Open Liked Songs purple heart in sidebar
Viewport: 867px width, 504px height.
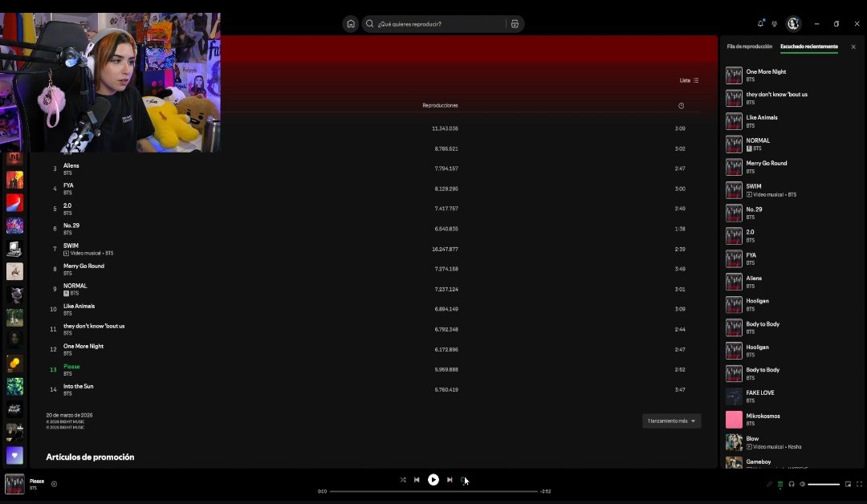15,455
